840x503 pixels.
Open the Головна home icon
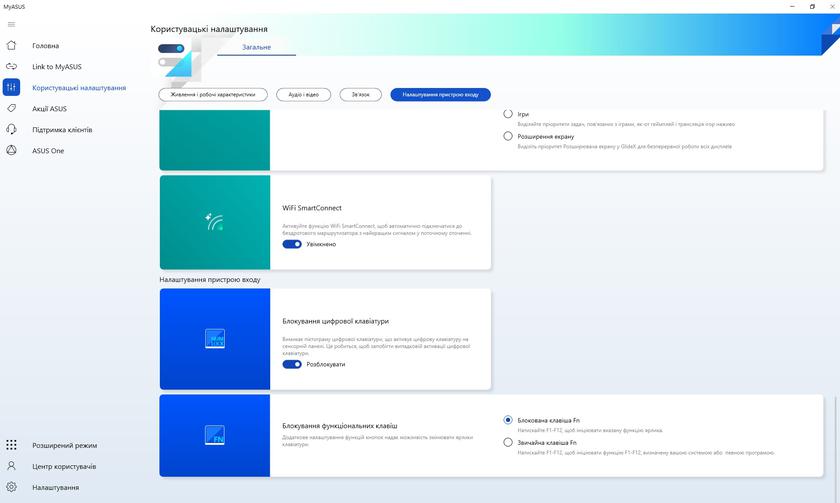point(11,45)
